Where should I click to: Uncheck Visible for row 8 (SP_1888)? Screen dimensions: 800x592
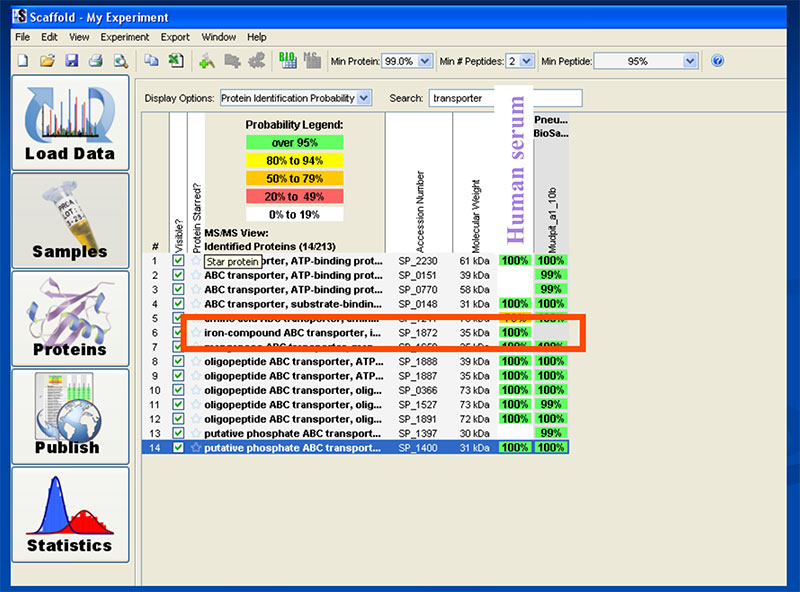(178, 361)
